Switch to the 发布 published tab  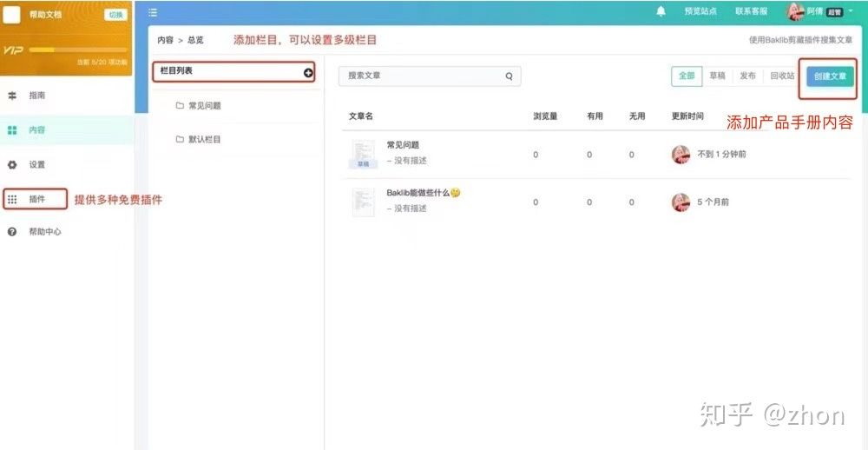[x=747, y=76]
